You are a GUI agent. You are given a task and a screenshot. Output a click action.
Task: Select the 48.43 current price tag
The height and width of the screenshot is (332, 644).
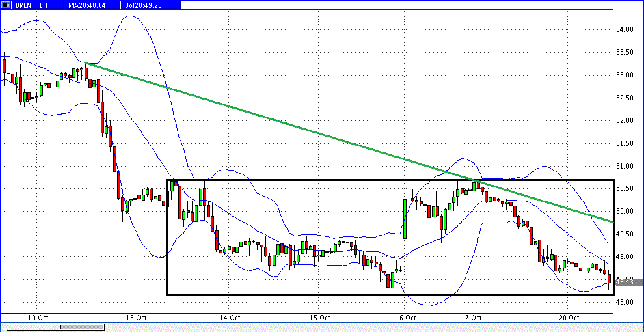[x=629, y=282]
